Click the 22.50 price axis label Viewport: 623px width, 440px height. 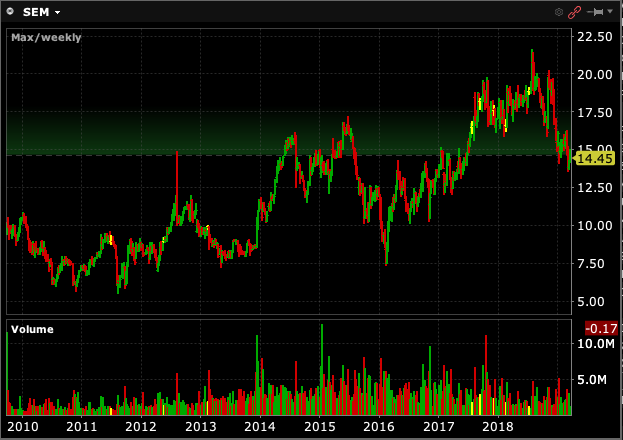point(594,37)
